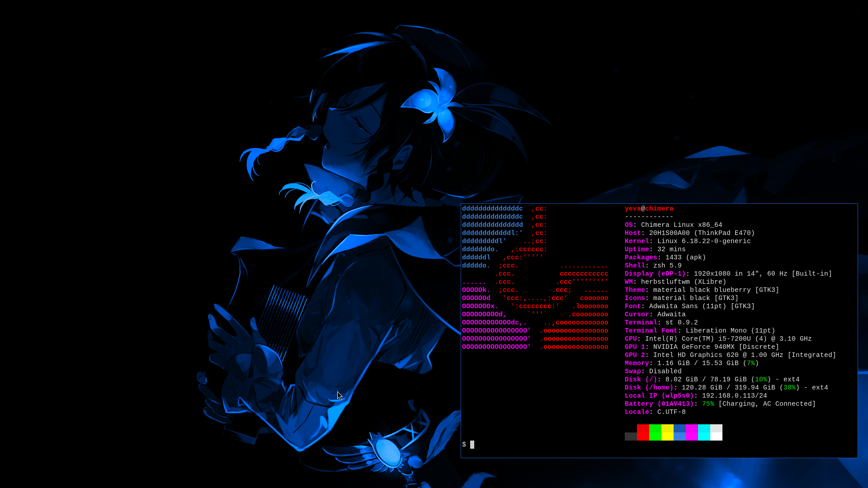Click the 'Battery (01AV413)' line
The width and height of the screenshot is (868, 488).
(x=720, y=404)
